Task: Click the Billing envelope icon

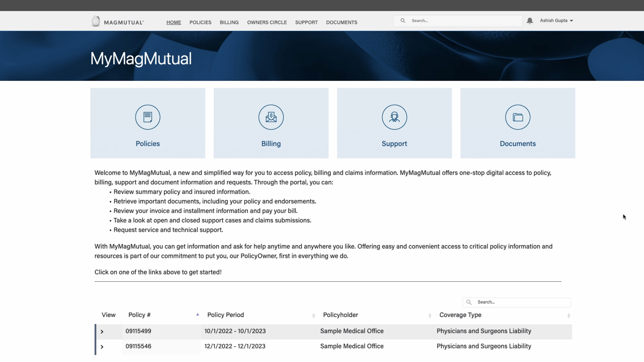Action: pyautogui.click(x=271, y=117)
